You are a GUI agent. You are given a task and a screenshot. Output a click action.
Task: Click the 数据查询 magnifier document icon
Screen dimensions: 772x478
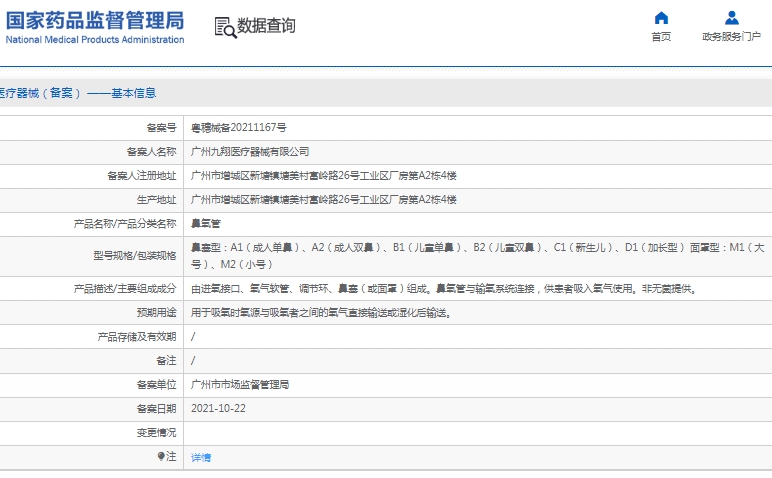(x=225, y=27)
